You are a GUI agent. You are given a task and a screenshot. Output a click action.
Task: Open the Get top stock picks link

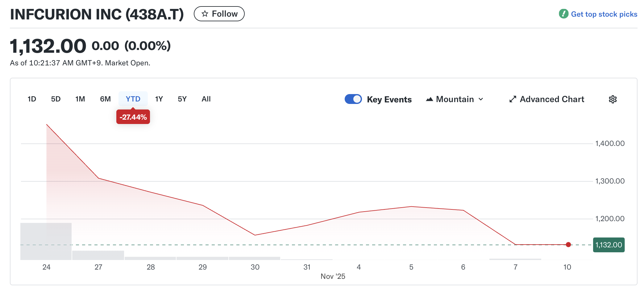[604, 14]
